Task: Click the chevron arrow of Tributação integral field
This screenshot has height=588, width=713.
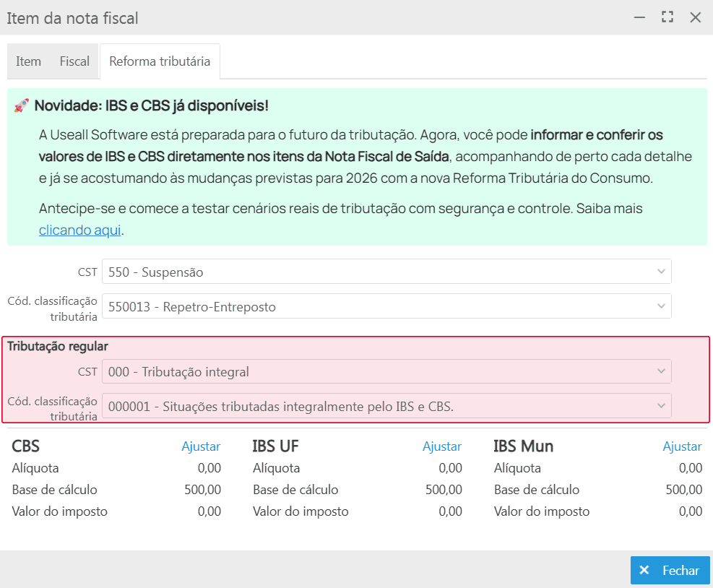Action: click(x=660, y=371)
